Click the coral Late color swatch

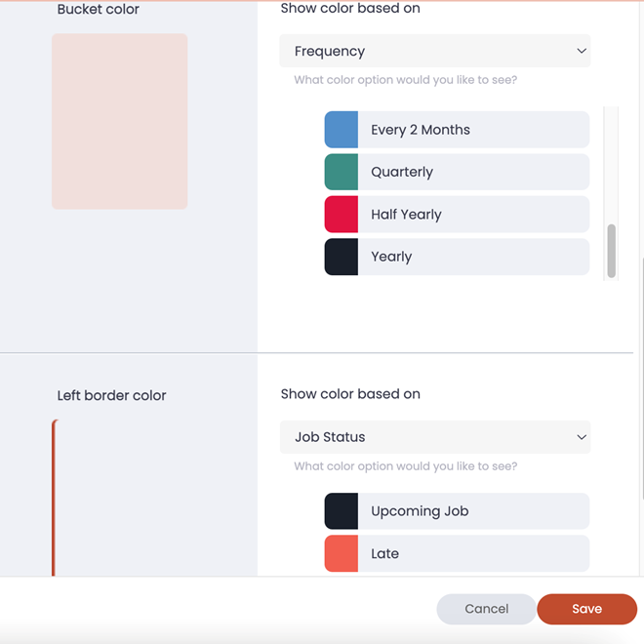point(342,553)
